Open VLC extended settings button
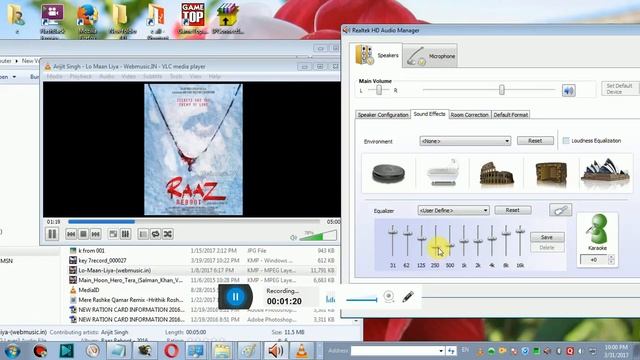The height and width of the screenshot is (360, 640). click(125, 234)
